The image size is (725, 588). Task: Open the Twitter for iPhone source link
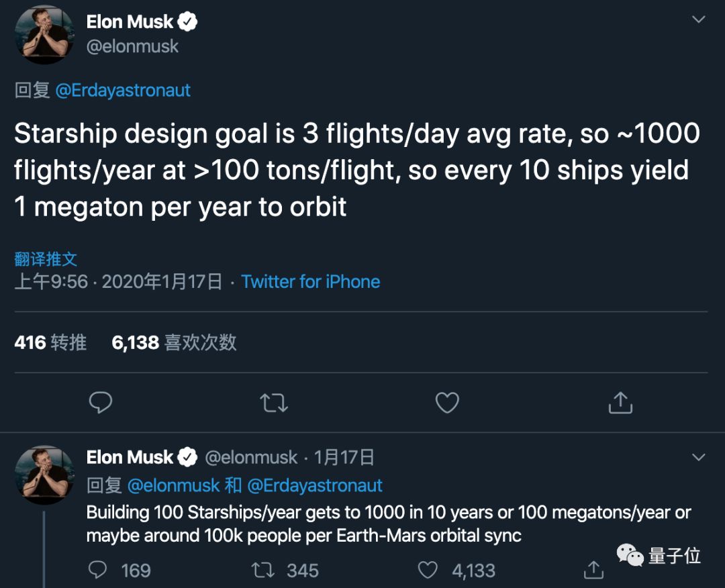311,282
